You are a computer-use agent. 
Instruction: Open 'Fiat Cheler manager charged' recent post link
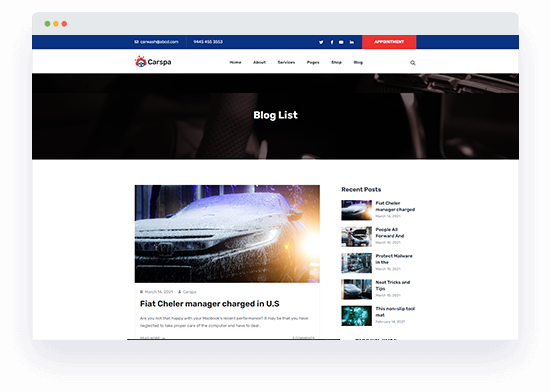pyautogui.click(x=395, y=206)
